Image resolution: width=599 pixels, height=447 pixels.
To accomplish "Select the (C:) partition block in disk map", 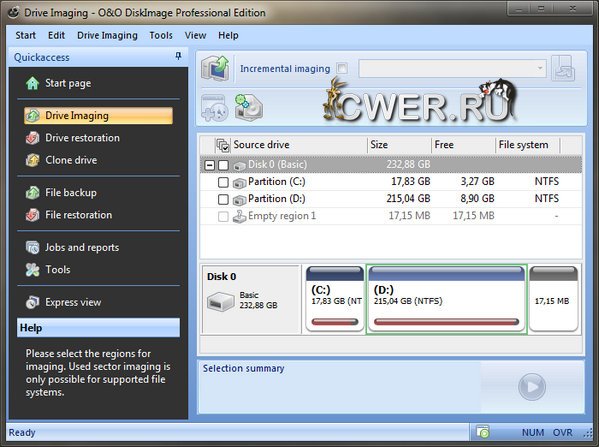I will tap(335, 299).
